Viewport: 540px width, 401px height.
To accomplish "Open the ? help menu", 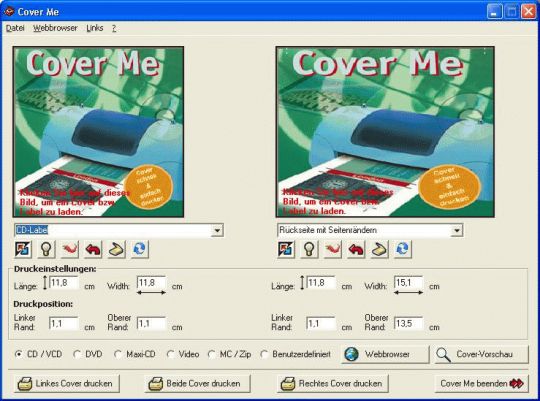I will [114, 28].
